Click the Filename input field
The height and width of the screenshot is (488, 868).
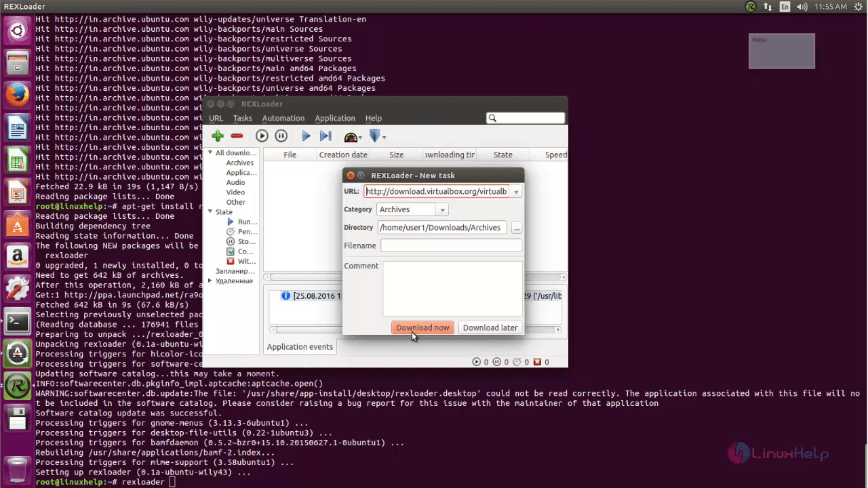(451, 245)
